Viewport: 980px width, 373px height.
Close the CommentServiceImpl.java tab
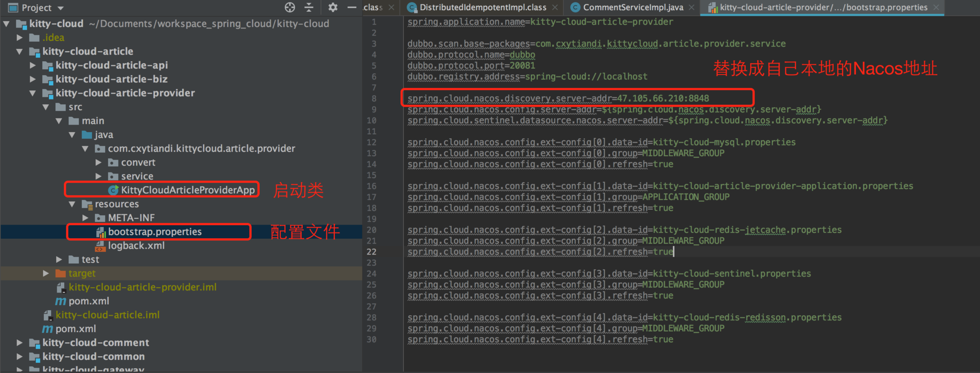pyautogui.click(x=692, y=8)
